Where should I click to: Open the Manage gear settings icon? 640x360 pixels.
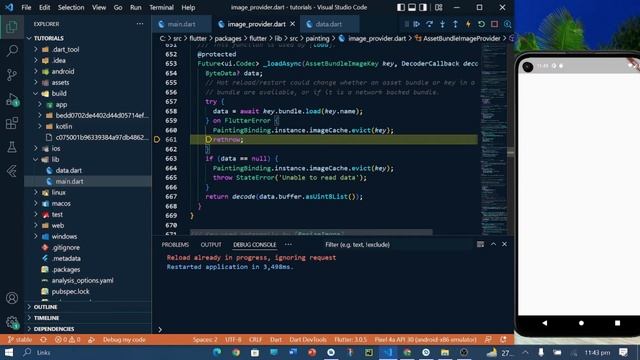[x=12, y=322]
